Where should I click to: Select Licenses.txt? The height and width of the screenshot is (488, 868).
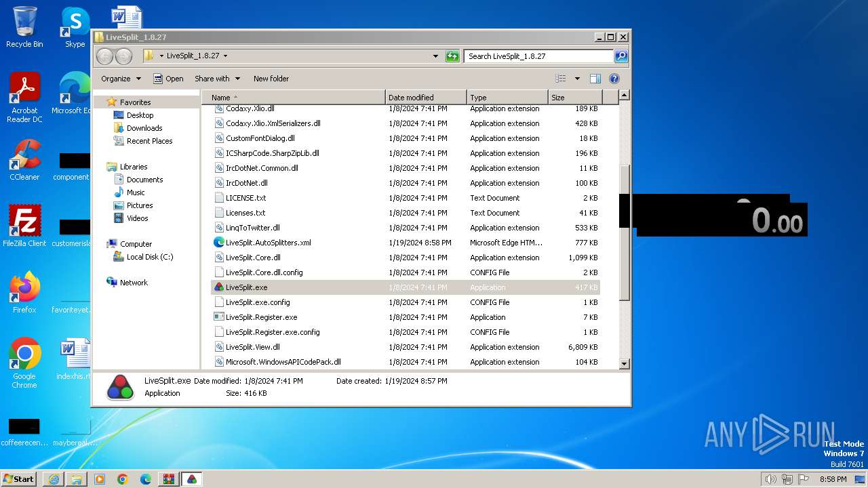tap(406, 213)
